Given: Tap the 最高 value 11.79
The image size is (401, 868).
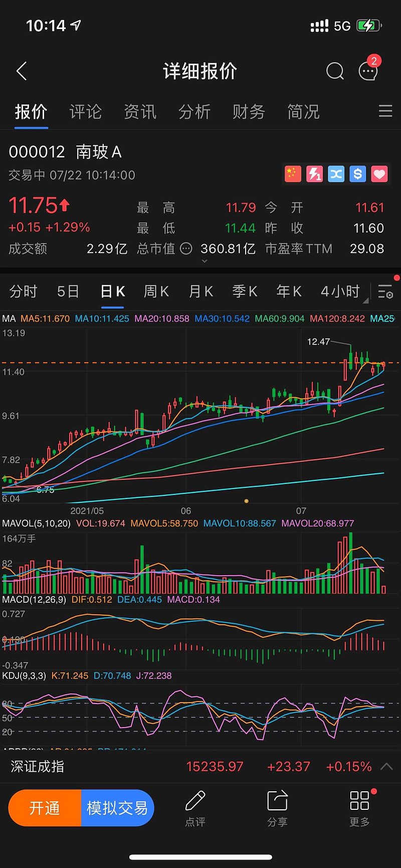Looking at the screenshot, I should point(241,208).
